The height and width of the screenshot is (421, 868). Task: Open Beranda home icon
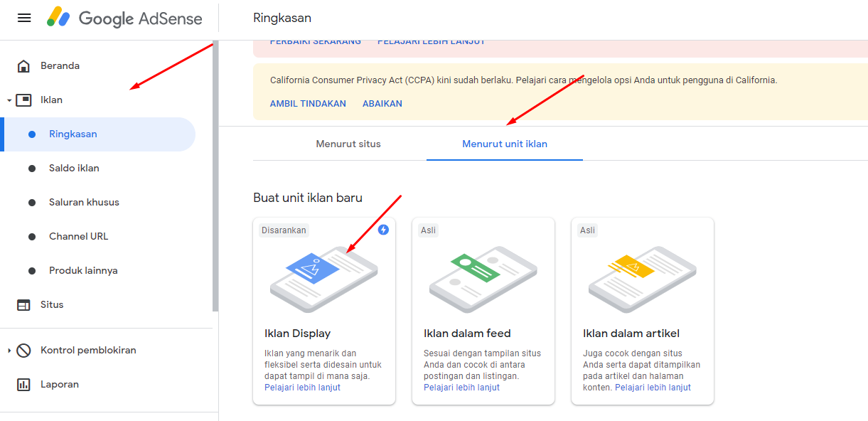coord(23,66)
